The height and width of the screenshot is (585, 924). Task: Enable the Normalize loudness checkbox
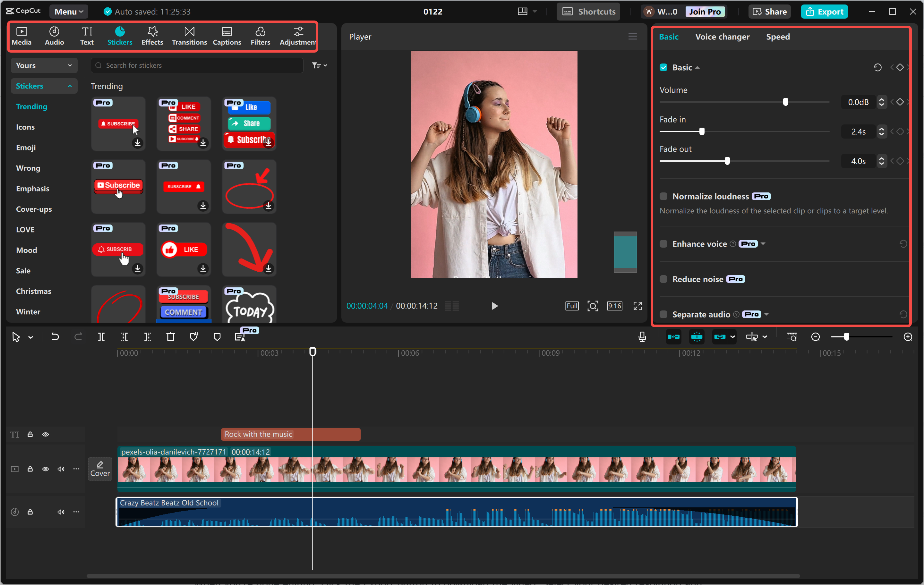coord(663,196)
